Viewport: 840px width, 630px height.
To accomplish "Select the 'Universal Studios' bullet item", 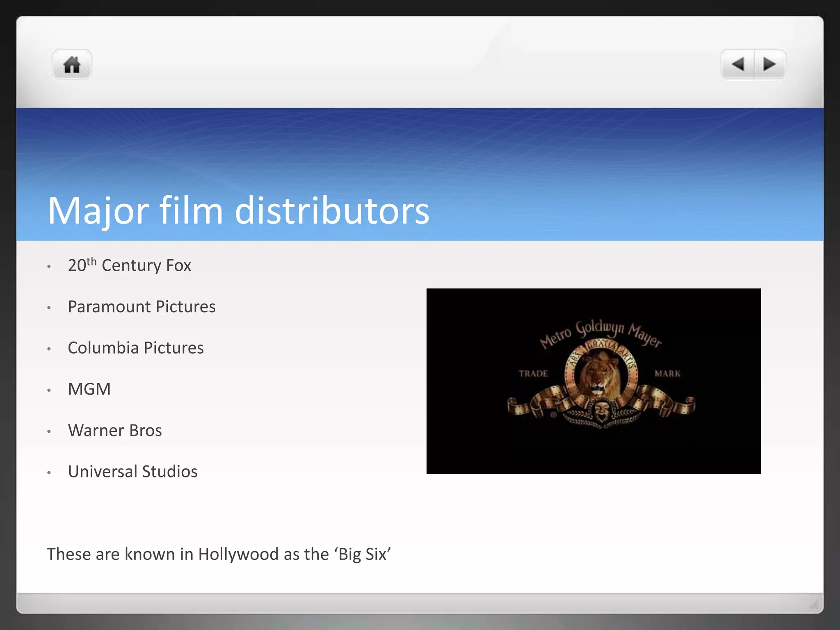I will click(x=132, y=472).
